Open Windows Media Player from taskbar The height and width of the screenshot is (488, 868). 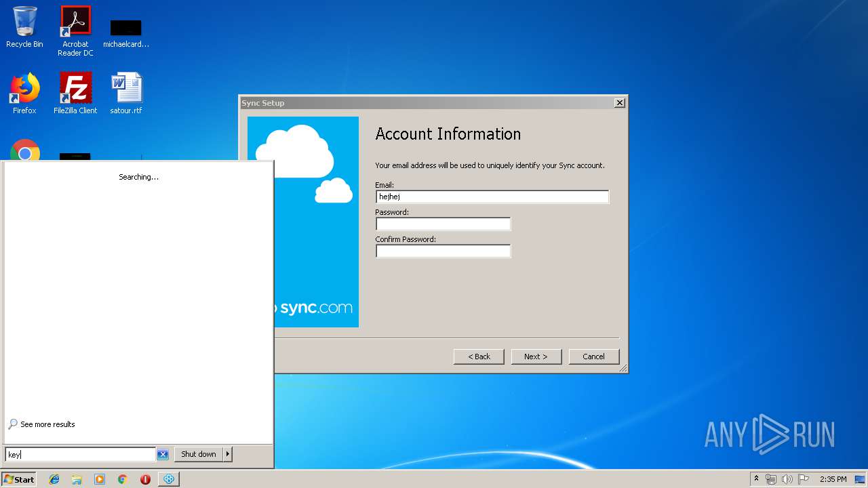[100, 479]
